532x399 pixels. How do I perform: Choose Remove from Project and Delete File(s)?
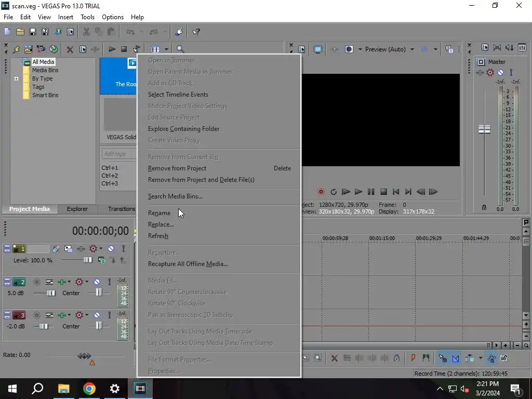click(x=201, y=180)
